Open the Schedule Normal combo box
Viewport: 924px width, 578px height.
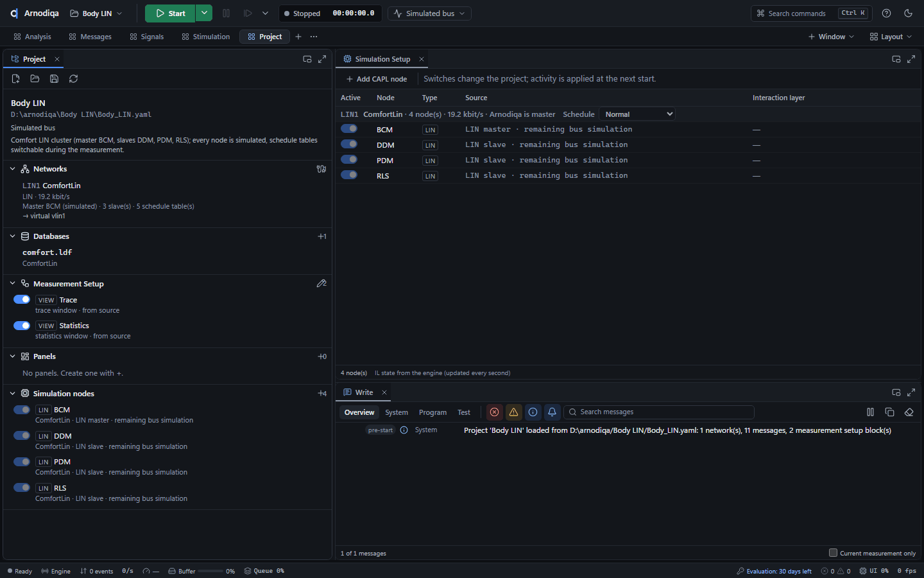(x=637, y=114)
